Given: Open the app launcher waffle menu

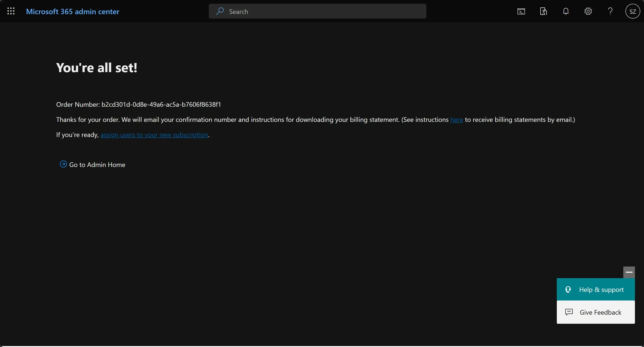Looking at the screenshot, I should [11, 11].
